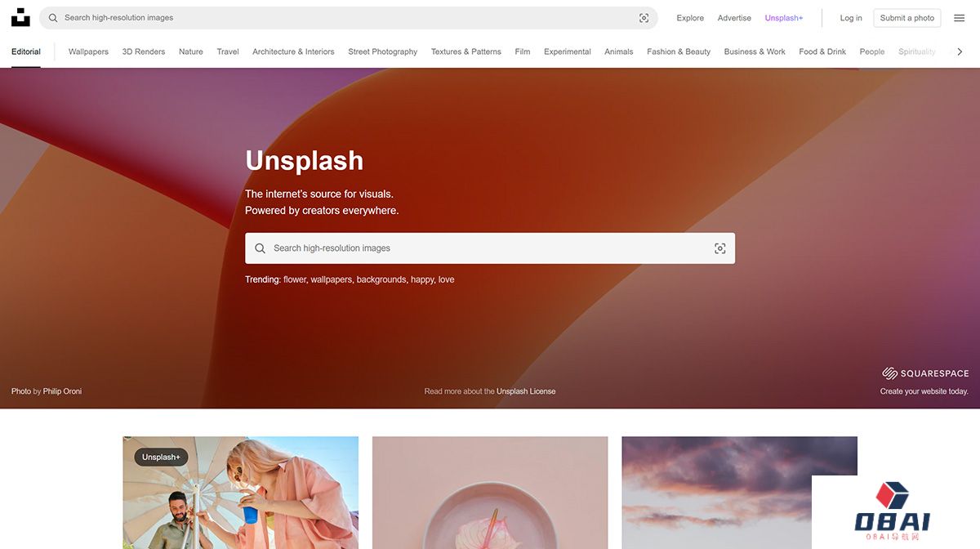Open Fashion & Beauty category
980x549 pixels.
[679, 51]
